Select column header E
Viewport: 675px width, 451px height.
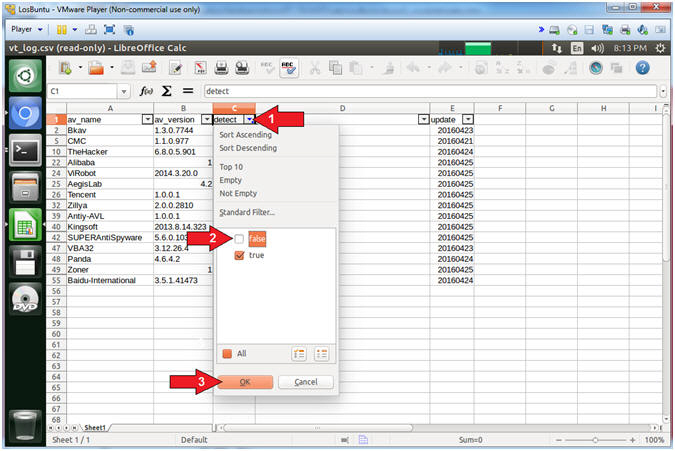click(x=452, y=108)
